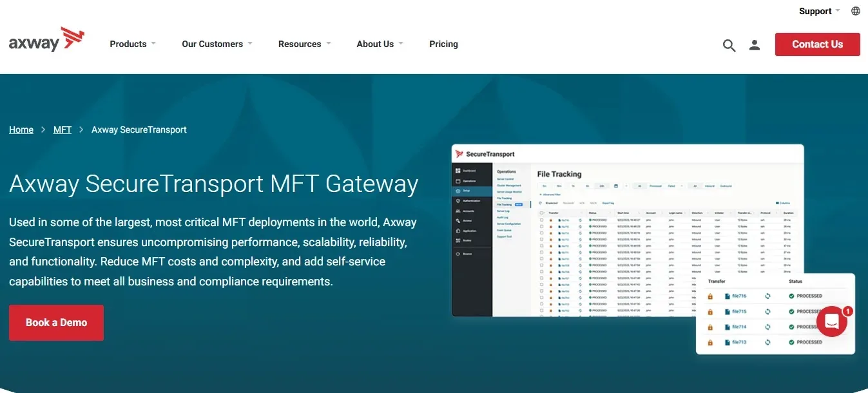868x393 pixels.
Task: Open the user account icon
Action: pos(755,45)
